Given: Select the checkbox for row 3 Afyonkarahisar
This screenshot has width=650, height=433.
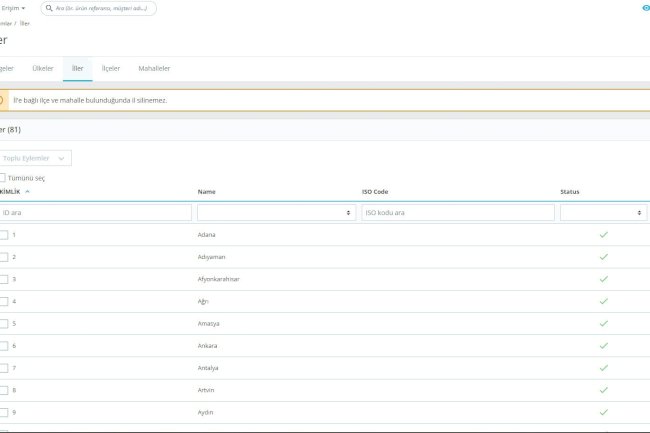Looking at the screenshot, I should click(3, 279).
